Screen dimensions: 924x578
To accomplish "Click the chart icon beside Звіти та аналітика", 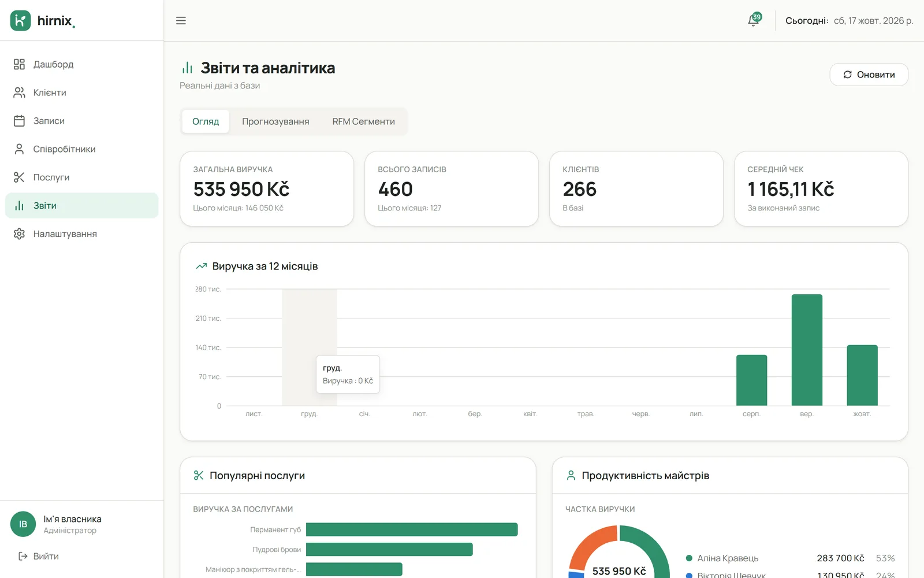I will [187, 68].
